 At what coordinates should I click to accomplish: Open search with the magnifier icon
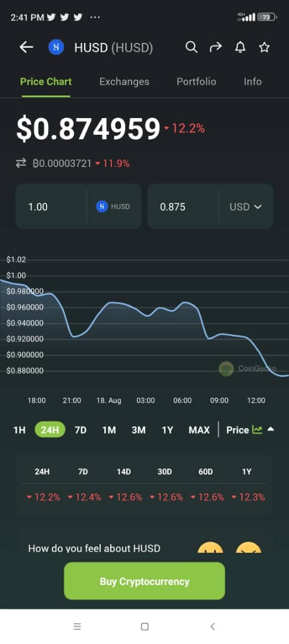point(191,47)
